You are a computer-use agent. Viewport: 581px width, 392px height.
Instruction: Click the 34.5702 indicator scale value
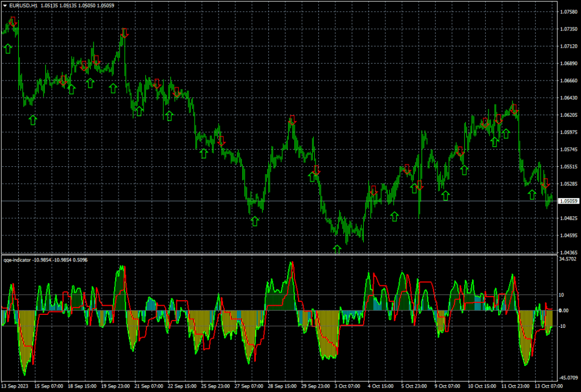[568, 259]
